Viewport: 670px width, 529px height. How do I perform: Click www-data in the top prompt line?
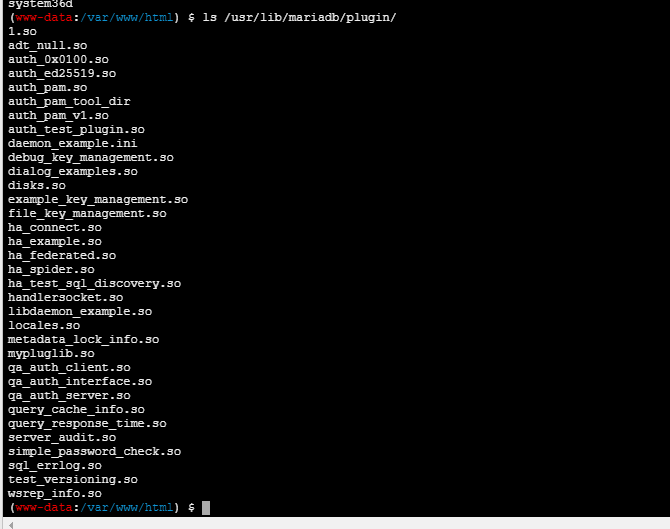pyautogui.click(x=44, y=18)
